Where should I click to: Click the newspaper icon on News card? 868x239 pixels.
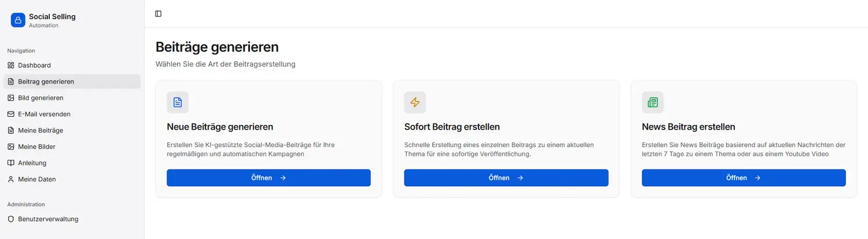pos(653,102)
